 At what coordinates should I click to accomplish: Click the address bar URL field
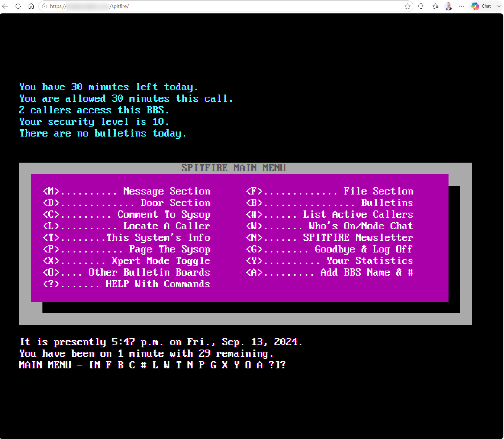point(226,6)
